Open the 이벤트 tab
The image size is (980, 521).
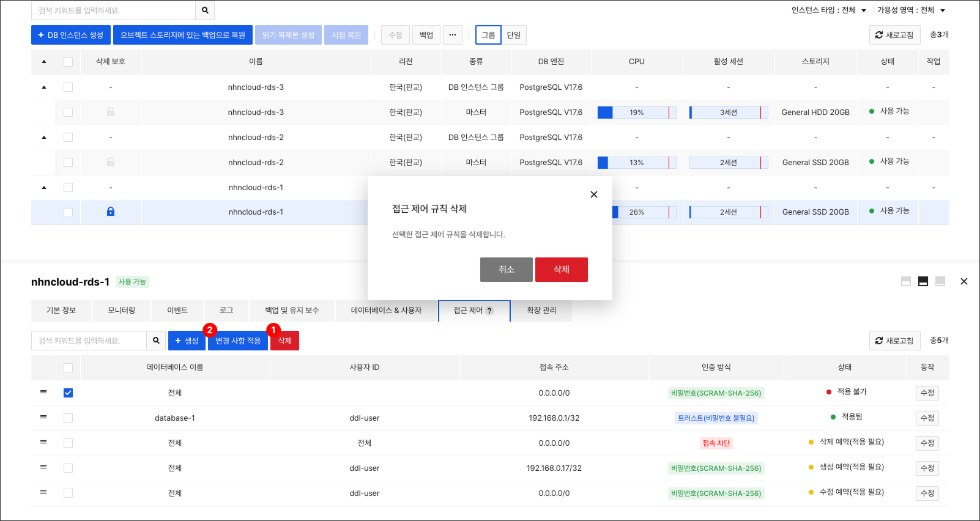177,311
